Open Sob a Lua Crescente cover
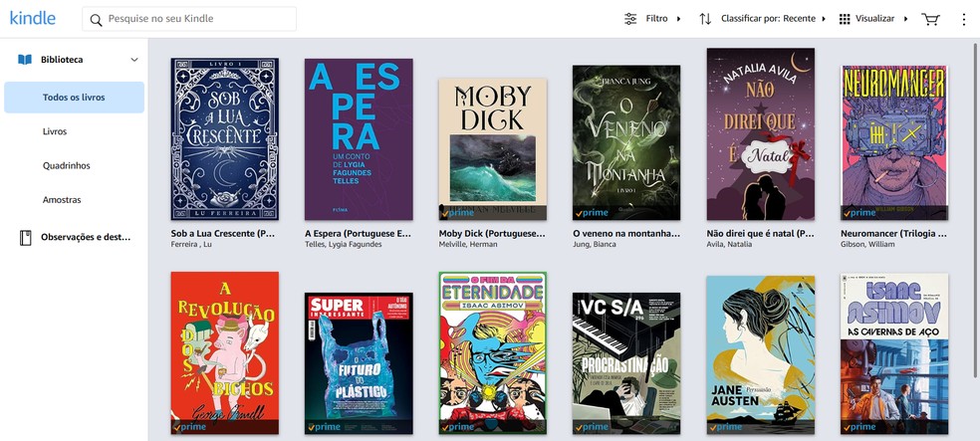 click(225, 138)
